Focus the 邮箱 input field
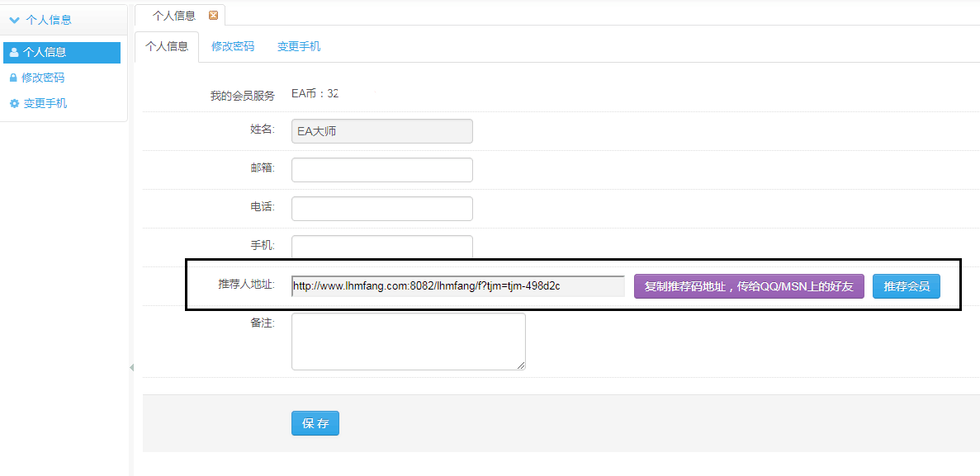Screen dimensions: 980x476 coord(381,170)
